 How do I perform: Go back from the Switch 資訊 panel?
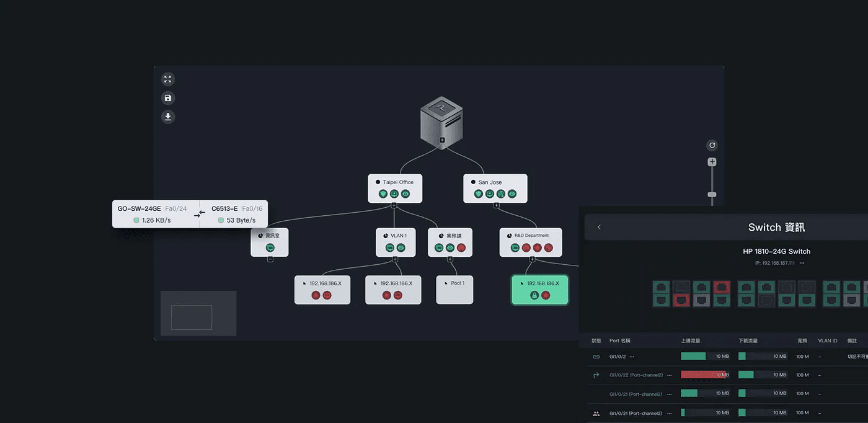[x=599, y=227]
